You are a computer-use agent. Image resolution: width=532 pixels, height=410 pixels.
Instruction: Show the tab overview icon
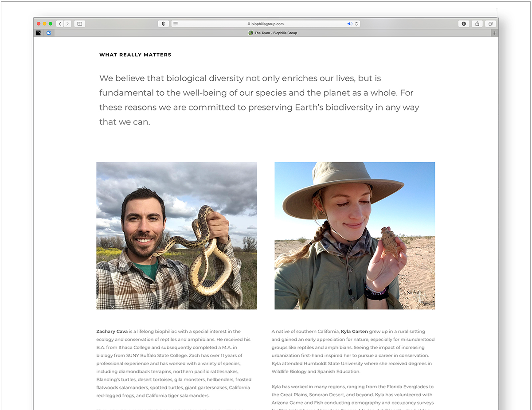pos(490,24)
